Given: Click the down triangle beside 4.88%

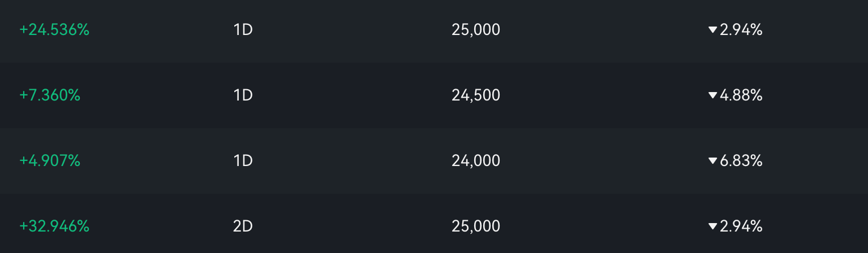Looking at the screenshot, I should tap(712, 95).
